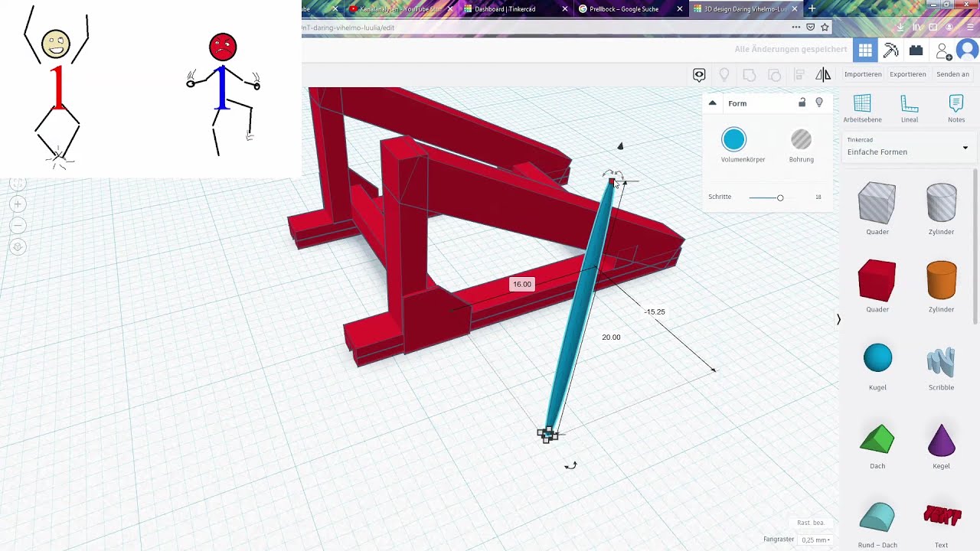Invite a collaborator with the add-person icon
The height and width of the screenshot is (551, 980).
point(943,51)
